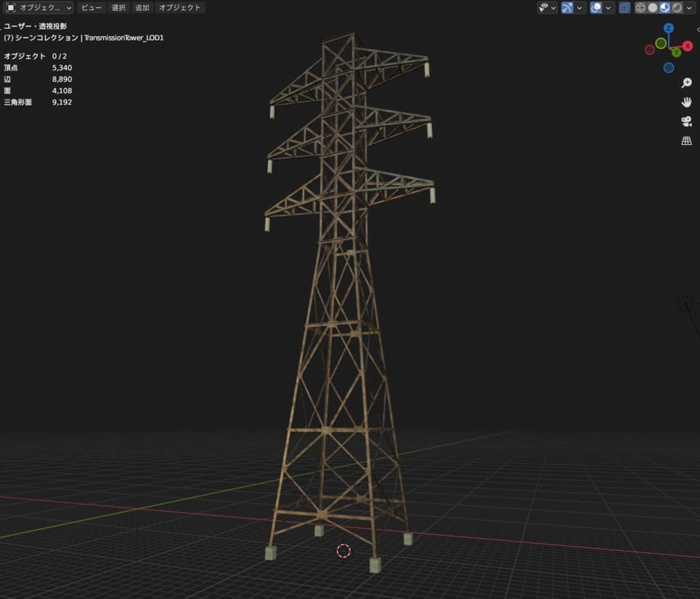Click the 追加 menu button

(x=142, y=8)
